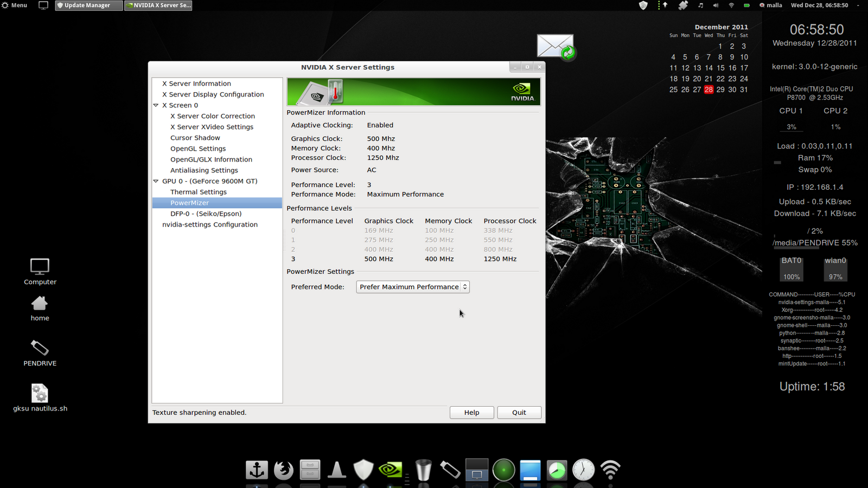Select OpenGL Settings entry
This screenshot has height=488, width=868.
click(198, 149)
